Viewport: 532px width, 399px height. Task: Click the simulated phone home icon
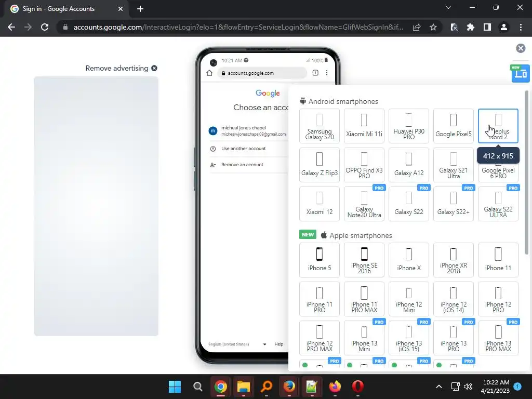click(209, 73)
